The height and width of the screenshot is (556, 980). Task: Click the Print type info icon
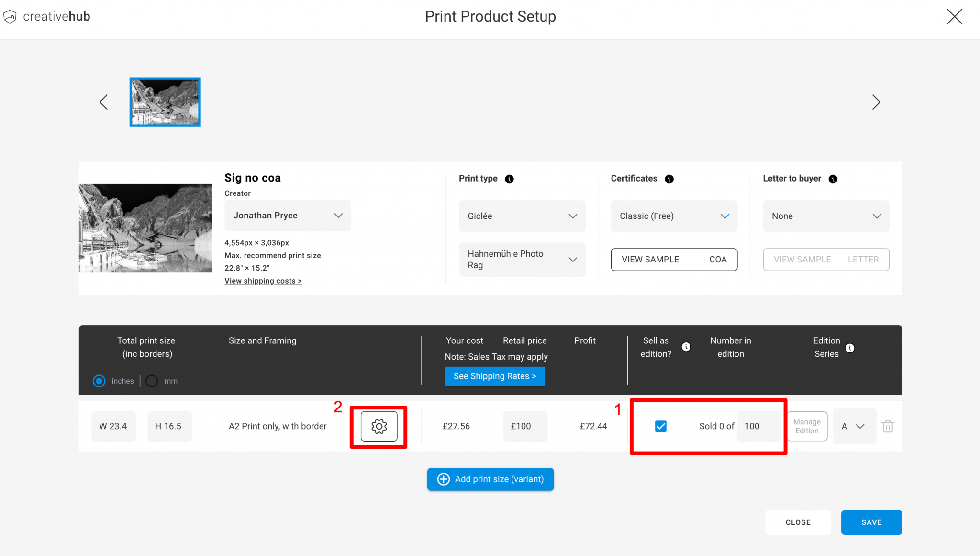(x=509, y=179)
